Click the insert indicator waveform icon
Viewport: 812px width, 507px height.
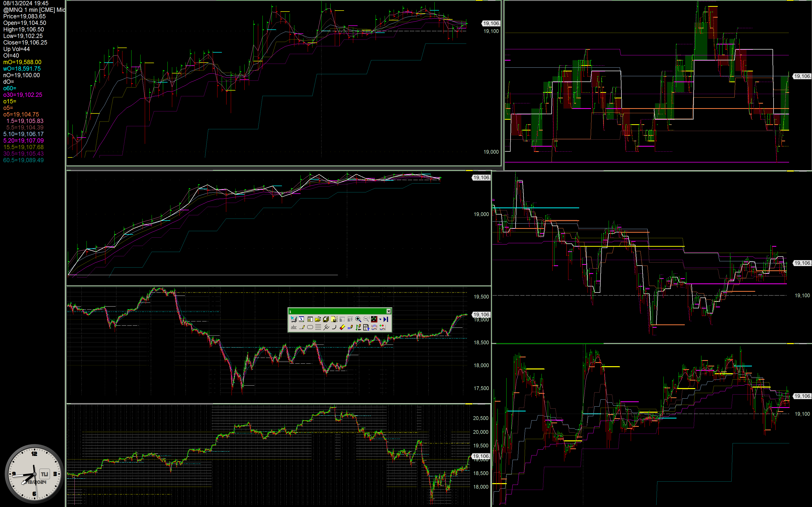[x=374, y=327]
